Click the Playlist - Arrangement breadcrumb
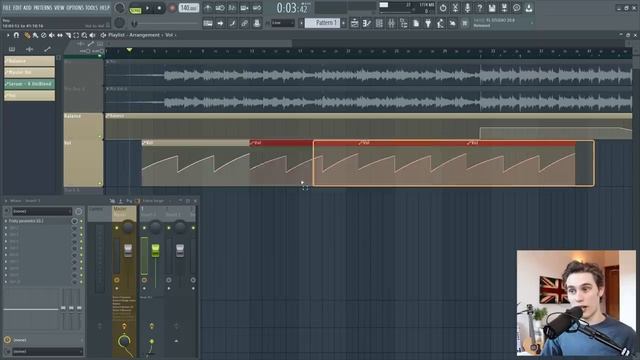 134,36
